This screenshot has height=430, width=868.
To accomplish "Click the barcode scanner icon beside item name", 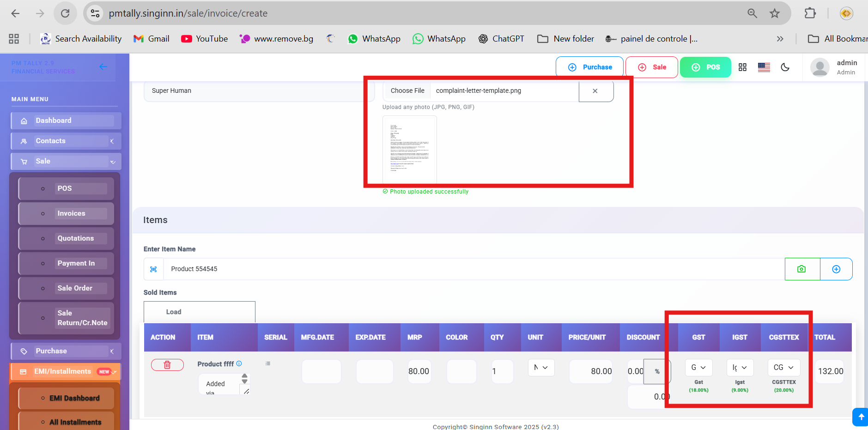I will (154, 269).
